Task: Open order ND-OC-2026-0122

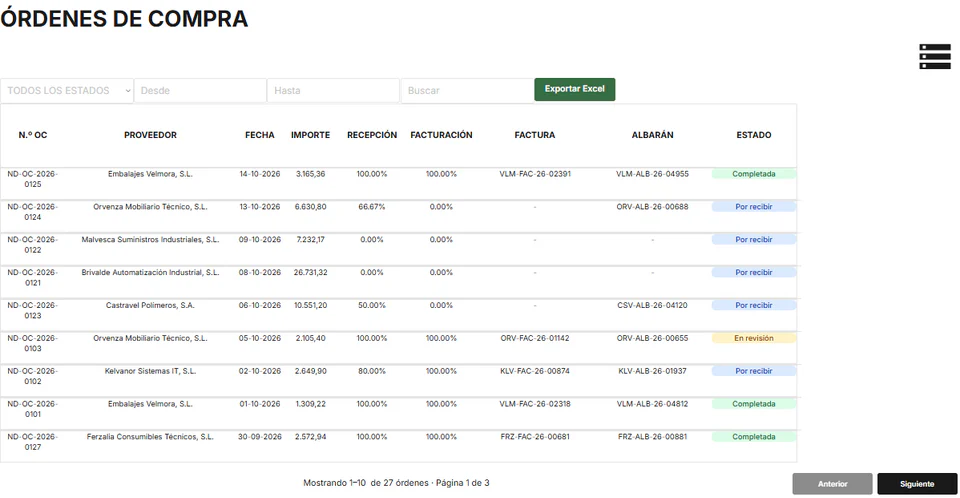Action: (x=33, y=245)
